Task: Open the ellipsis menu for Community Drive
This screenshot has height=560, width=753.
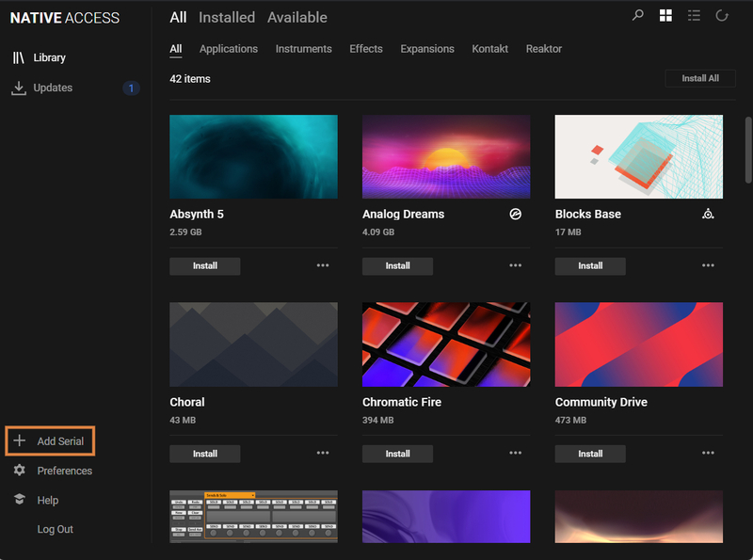Action: pyautogui.click(x=708, y=453)
